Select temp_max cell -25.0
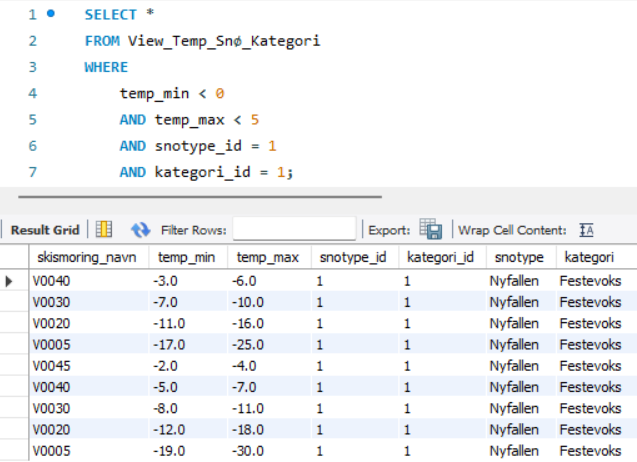Screen dimensions: 637x462 coord(269,345)
